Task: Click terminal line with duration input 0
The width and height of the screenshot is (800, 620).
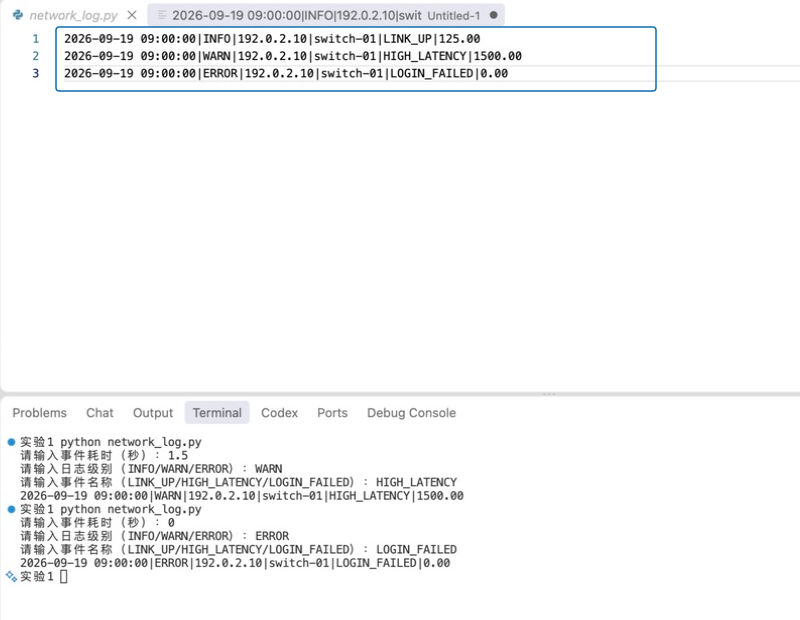Action: tap(97, 523)
